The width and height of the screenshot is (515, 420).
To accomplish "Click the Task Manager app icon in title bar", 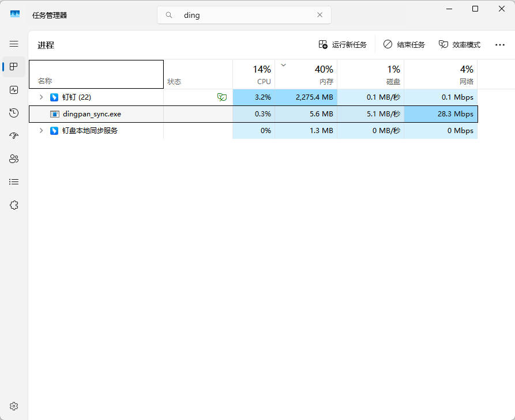I will pos(15,14).
